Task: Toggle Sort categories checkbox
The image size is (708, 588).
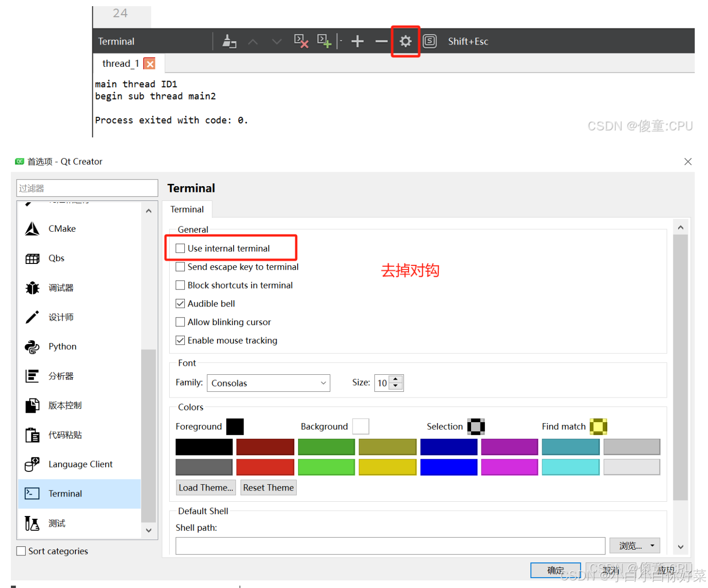Action: click(x=21, y=551)
